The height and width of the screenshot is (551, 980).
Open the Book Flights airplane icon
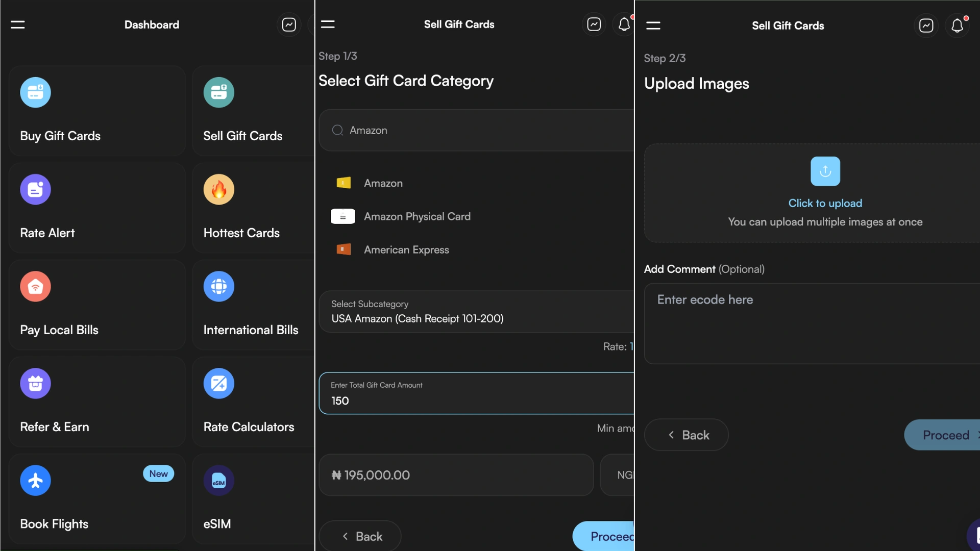point(35,480)
